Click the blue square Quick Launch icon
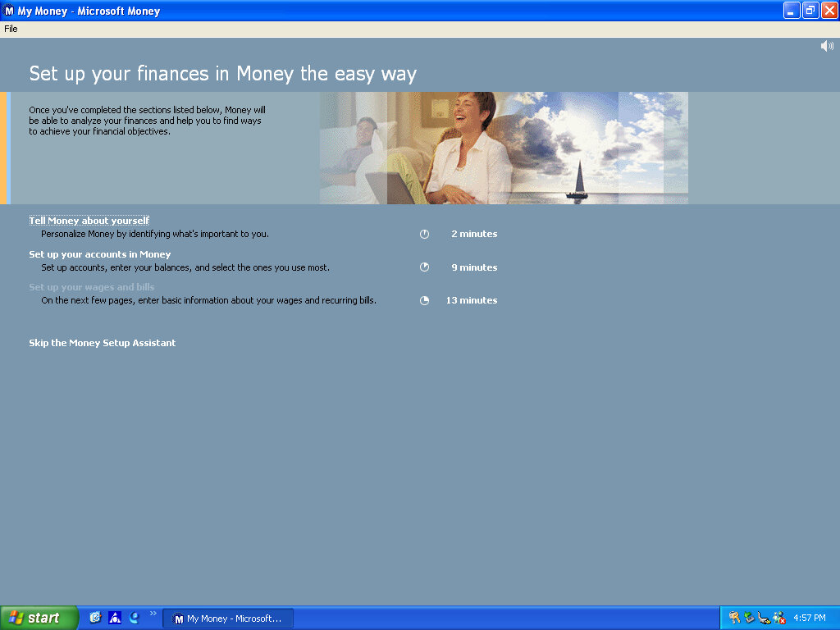This screenshot has width=840, height=630. [x=115, y=618]
